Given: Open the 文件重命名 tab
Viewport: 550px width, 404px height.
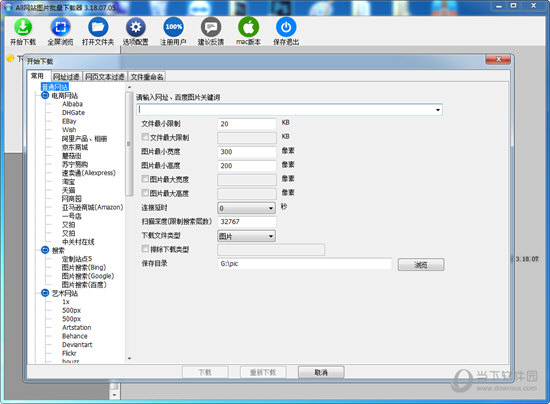Looking at the screenshot, I should (147, 76).
